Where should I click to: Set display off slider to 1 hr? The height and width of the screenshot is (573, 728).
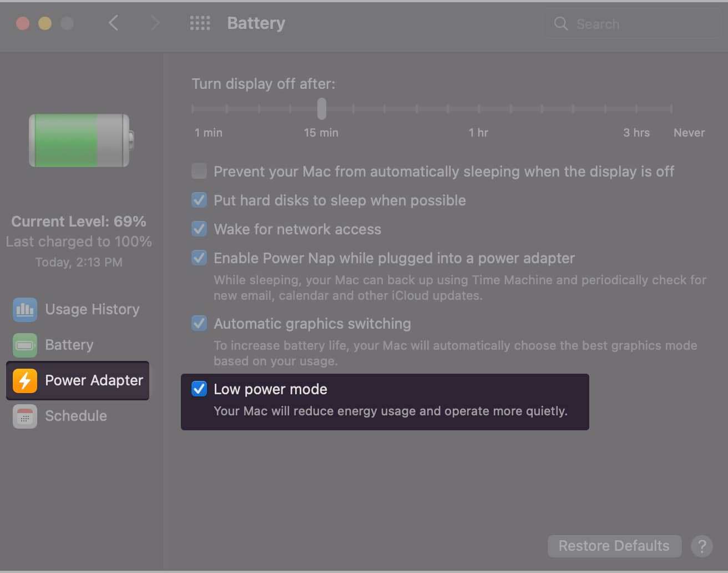[x=478, y=109]
